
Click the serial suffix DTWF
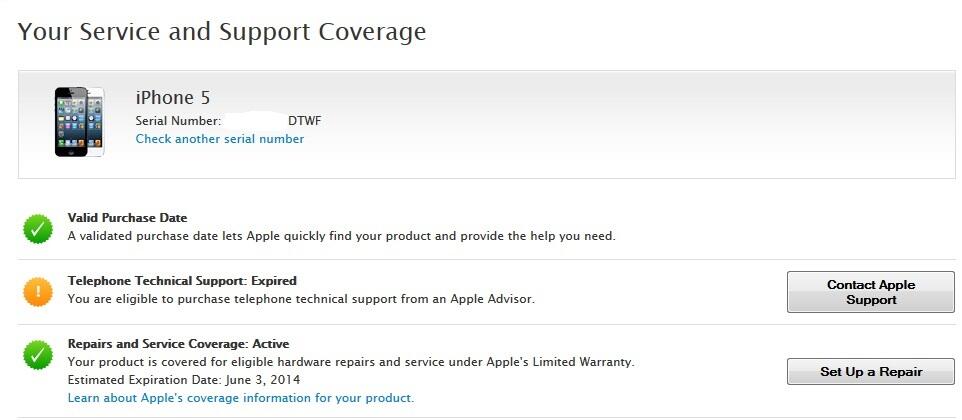(304, 121)
